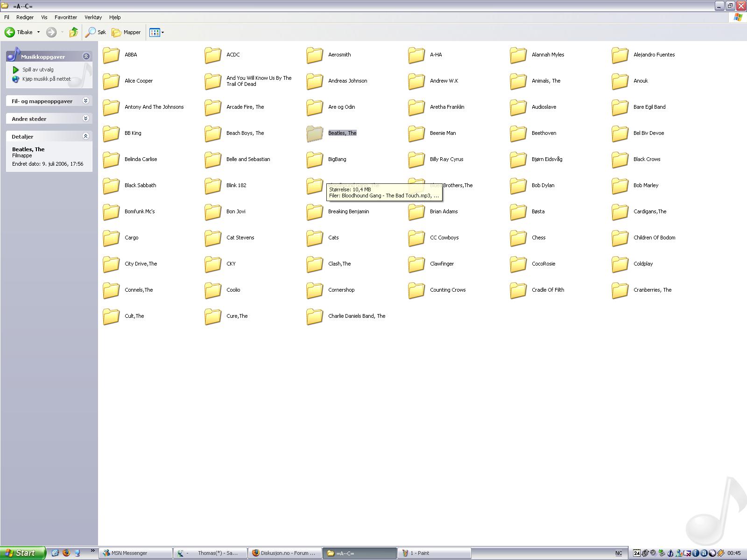This screenshot has width=747, height=560.
Task: Click Kjøp musikk på nettet link
Action: tap(46, 79)
